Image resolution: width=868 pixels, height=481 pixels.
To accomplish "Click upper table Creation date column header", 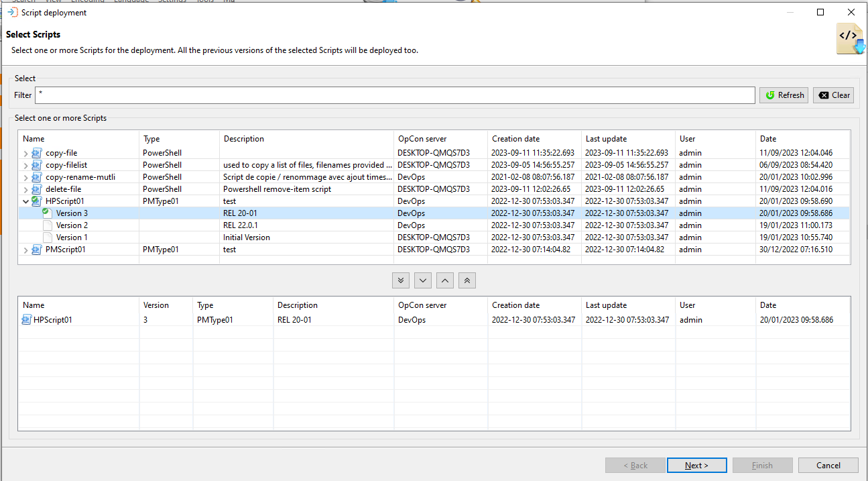I will (534, 139).
